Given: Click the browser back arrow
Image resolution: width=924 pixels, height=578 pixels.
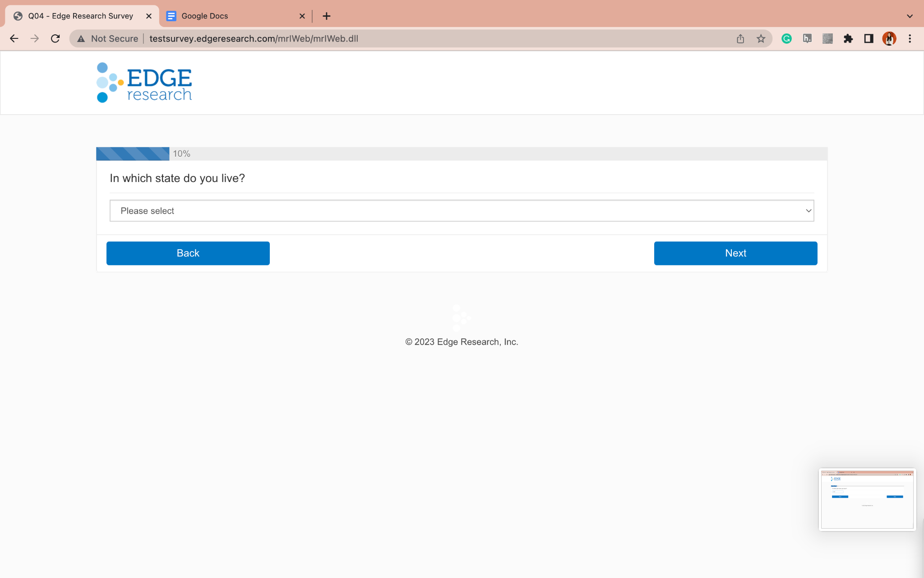Looking at the screenshot, I should 14,39.
